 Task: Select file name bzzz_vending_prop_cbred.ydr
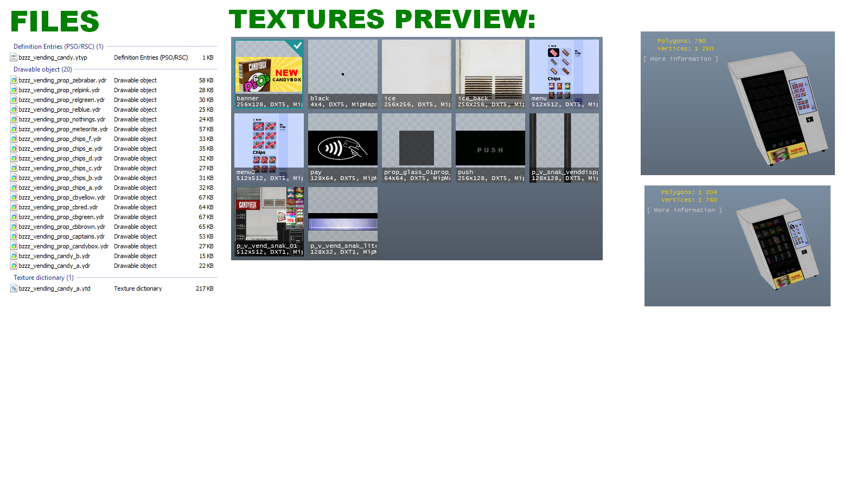(x=58, y=207)
